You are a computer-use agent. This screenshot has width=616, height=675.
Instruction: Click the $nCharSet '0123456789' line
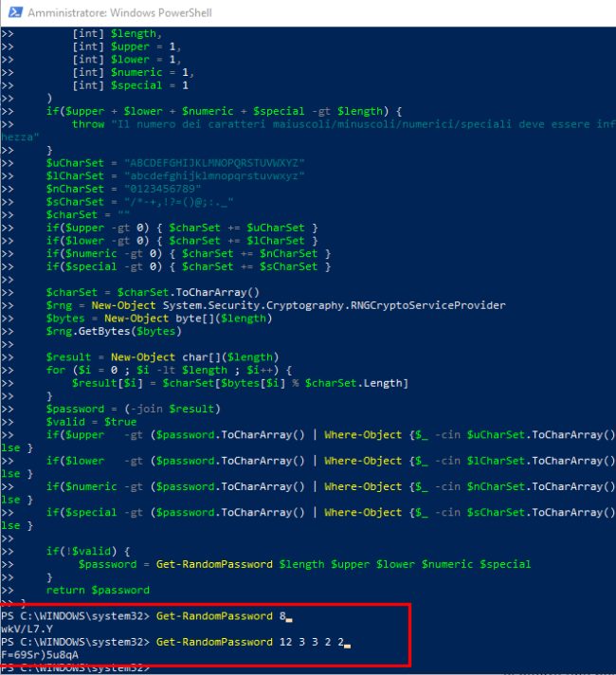[x=123, y=189]
